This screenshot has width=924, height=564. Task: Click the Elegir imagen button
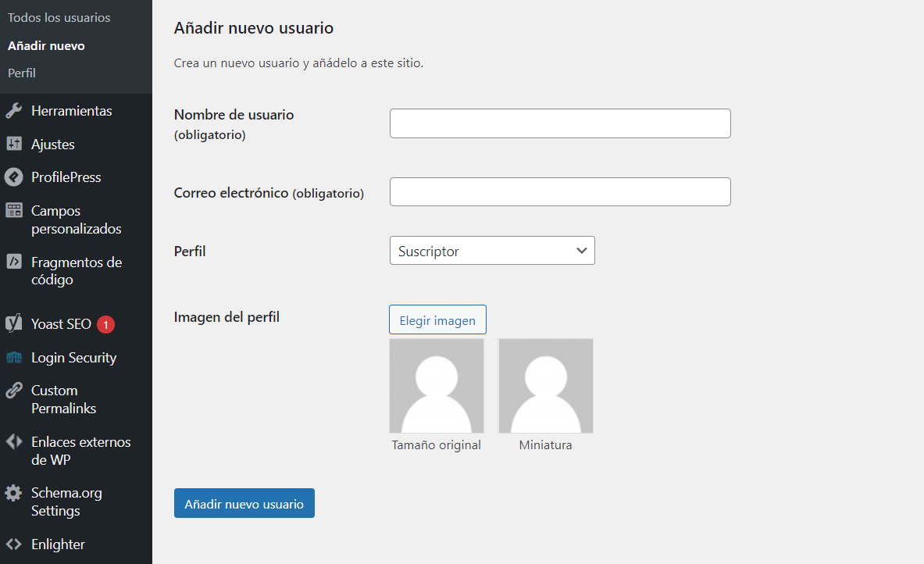point(437,319)
